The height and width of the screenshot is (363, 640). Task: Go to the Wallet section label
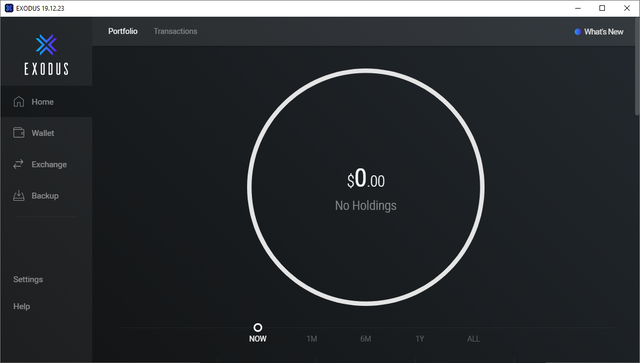pyautogui.click(x=43, y=133)
